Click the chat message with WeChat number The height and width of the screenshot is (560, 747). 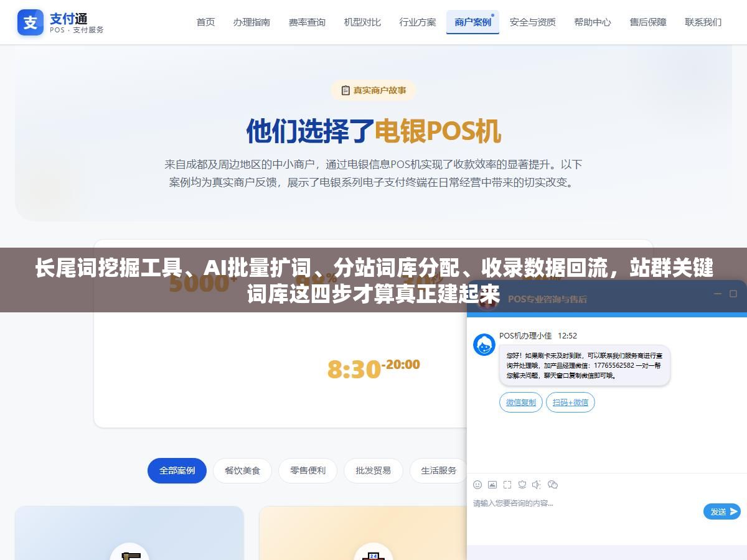pyautogui.click(x=585, y=365)
